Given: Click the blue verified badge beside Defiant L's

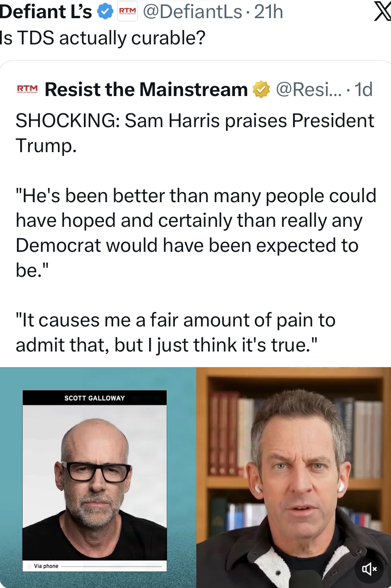Looking at the screenshot, I should 106,12.
